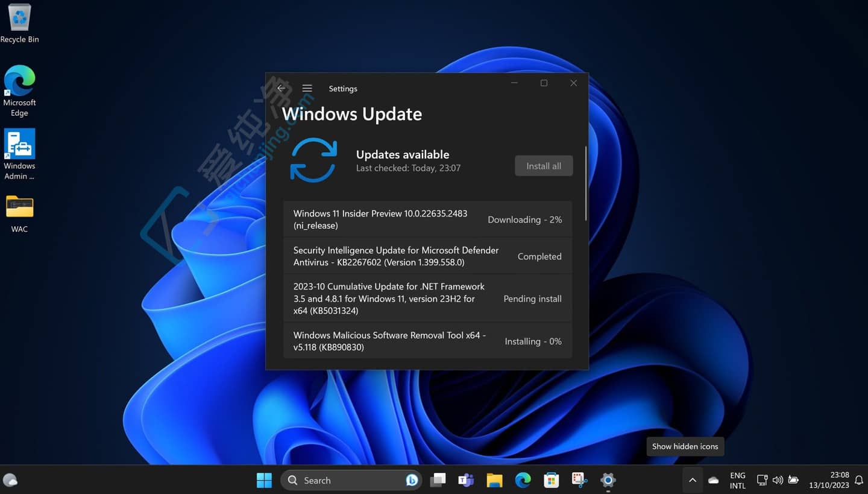Launch Snipping Tool from the taskbar
This screenshot has width=868, height=494.
coord(579,480)
